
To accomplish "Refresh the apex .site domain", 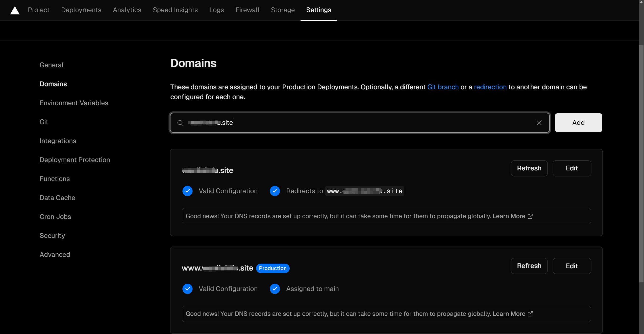I will [x=529, y=168].
